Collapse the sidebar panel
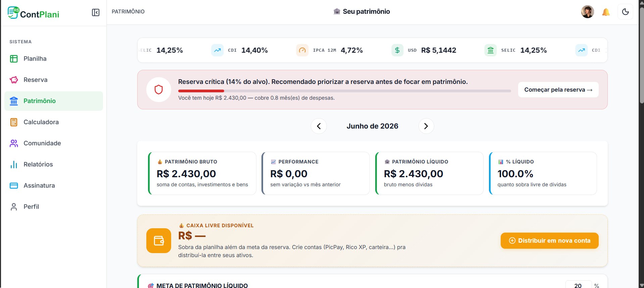The width and height of the screenshot is (644, 288). click(x=96, y=13)
